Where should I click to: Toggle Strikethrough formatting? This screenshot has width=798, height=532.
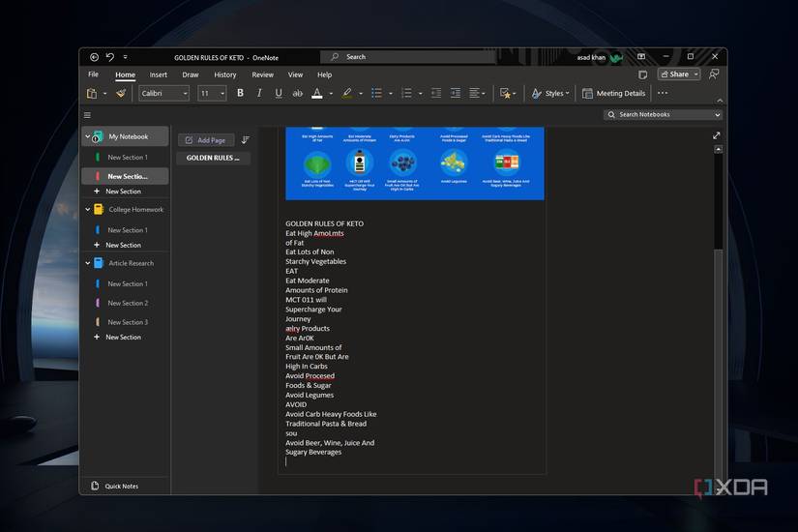click(298, 93)
